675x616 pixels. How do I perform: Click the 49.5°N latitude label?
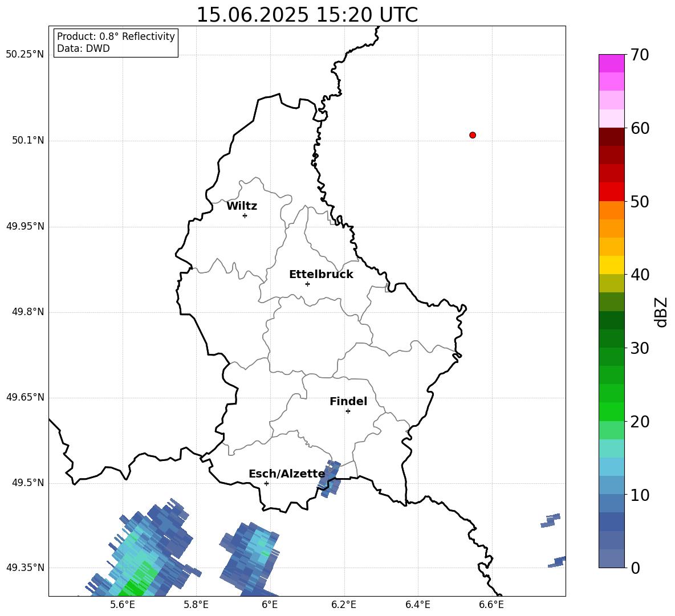28,483
